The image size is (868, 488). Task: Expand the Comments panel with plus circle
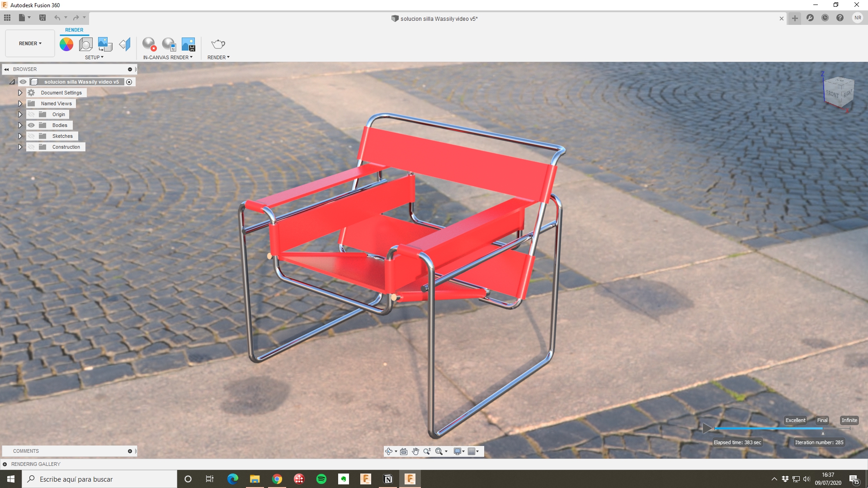pos(130,451)
